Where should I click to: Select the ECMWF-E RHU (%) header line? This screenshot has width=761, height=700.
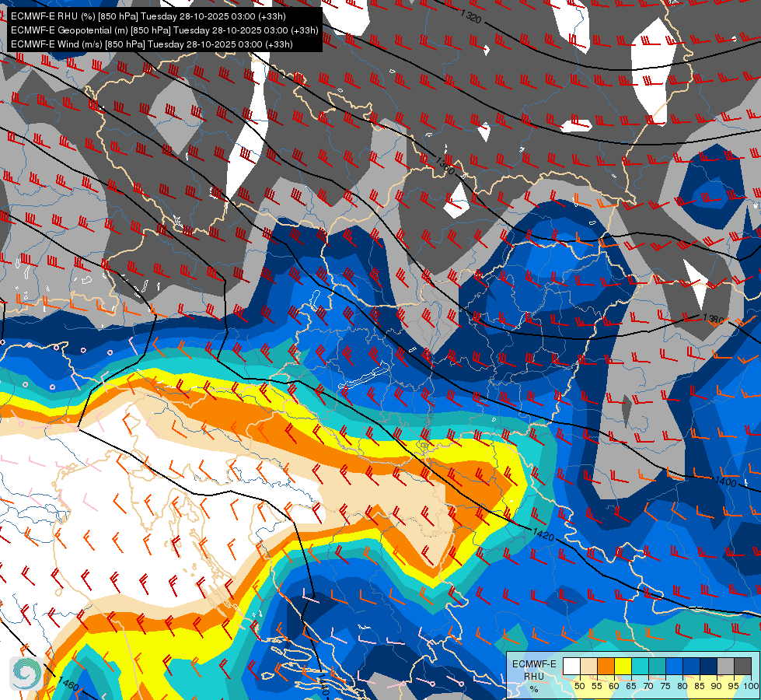[x=148, y=16]
